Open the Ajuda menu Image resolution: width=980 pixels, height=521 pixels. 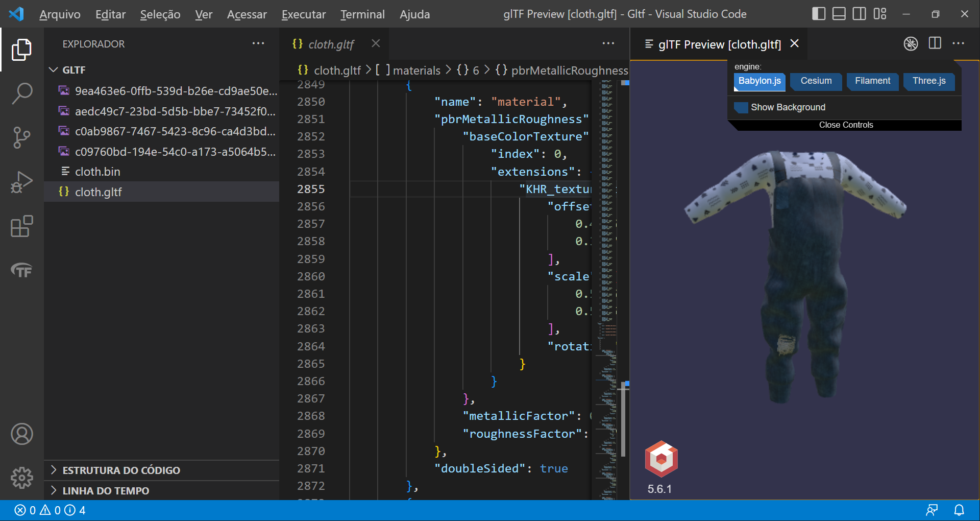[x=414, y=14]
